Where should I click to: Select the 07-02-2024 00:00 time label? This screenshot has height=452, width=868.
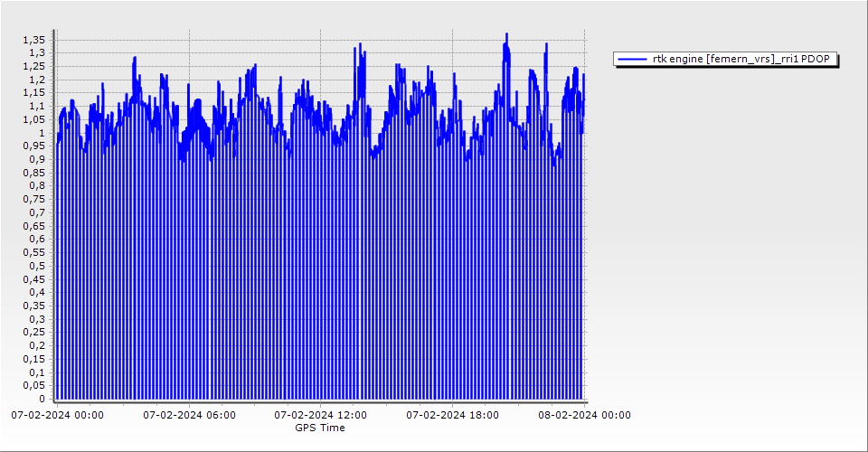[x=57, y=415]
